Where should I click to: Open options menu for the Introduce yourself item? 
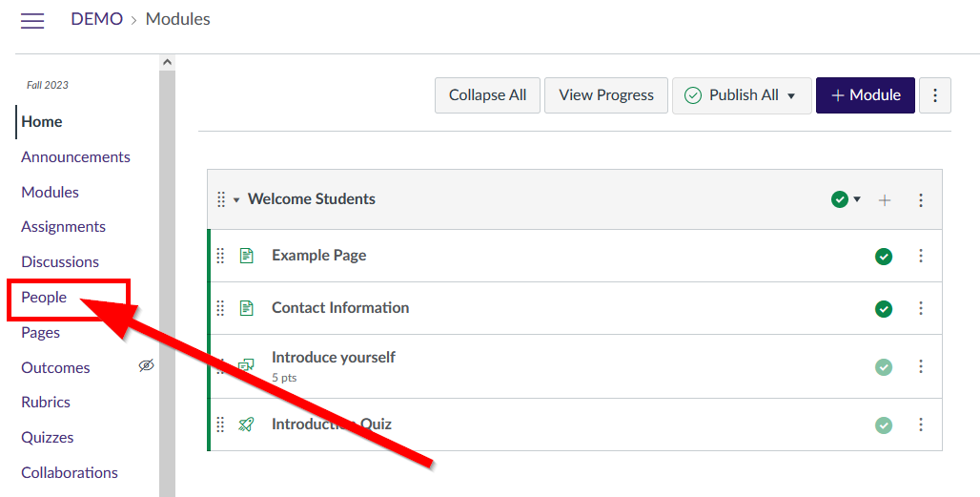pyautogui.click(x=921, y=366)
